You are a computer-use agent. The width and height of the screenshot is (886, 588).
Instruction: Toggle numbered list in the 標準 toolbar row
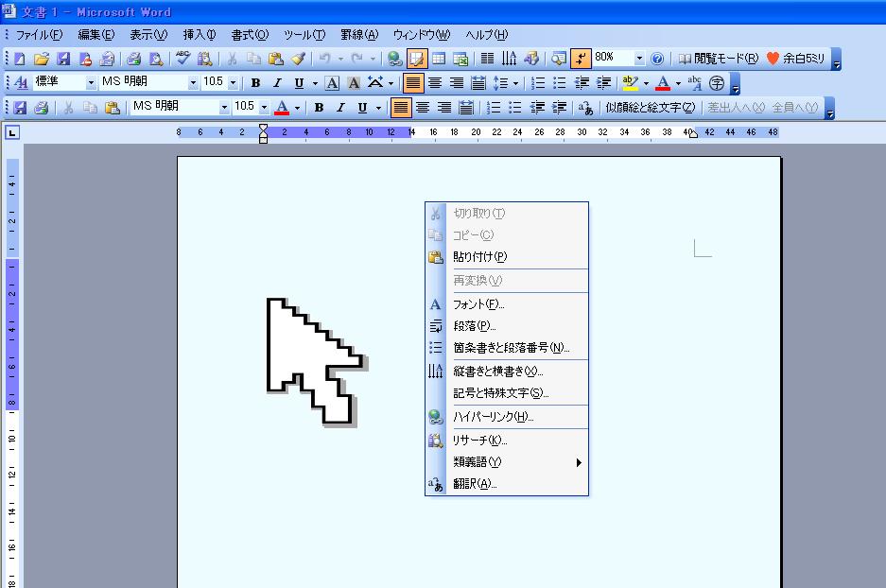click(x=538, y=83)
